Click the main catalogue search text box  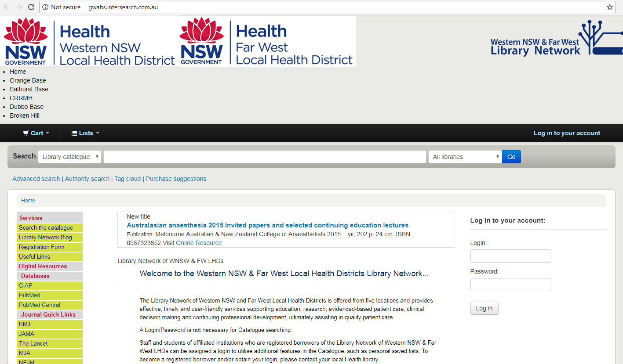click(265, 157)
